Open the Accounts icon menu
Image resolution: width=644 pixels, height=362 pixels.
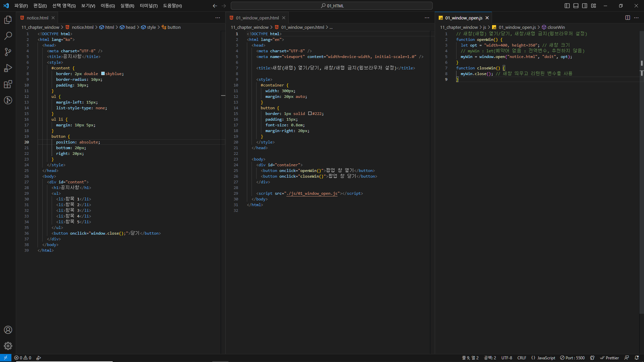click(x=8, y=330)
